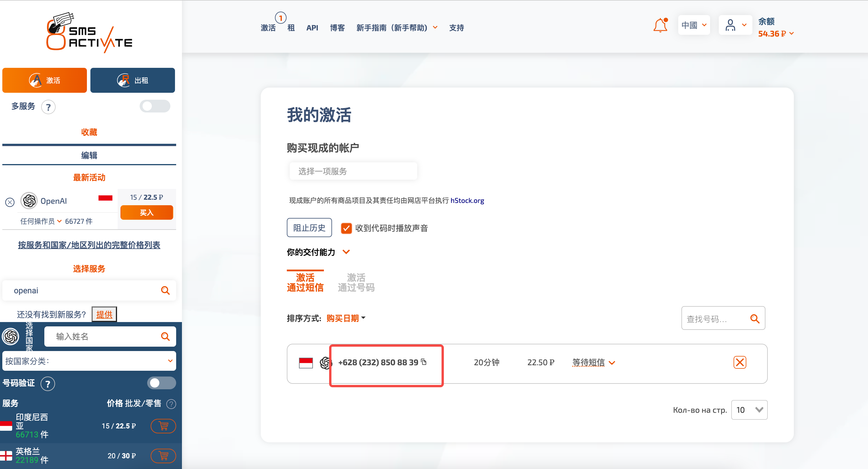Open the hStock.org link
The width and height of the screenshot is (868, 469).
[467, 201]
